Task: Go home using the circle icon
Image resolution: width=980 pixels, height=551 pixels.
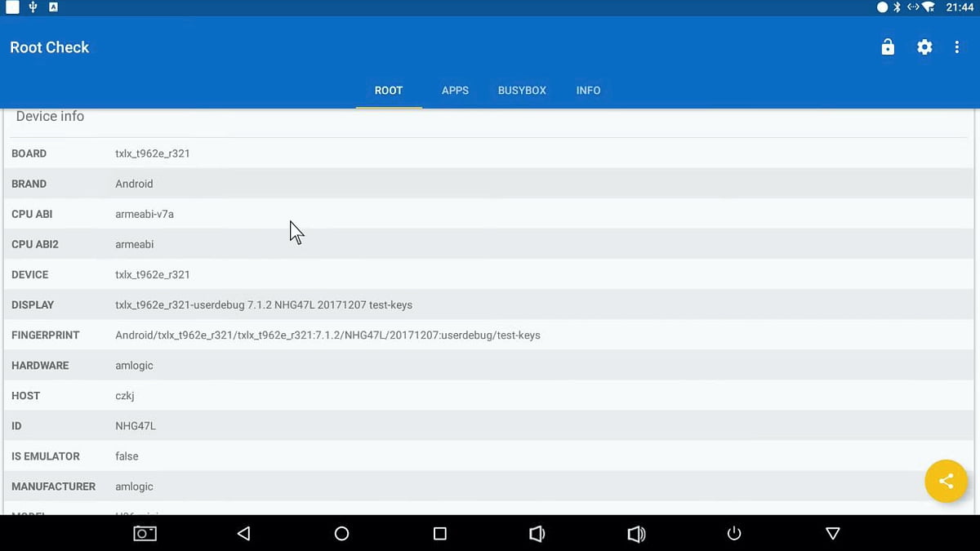Action: tap(341, 533)
